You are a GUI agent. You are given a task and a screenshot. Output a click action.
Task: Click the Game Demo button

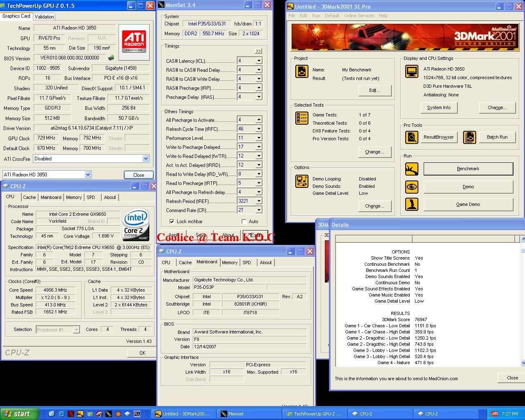coord(468,204)
